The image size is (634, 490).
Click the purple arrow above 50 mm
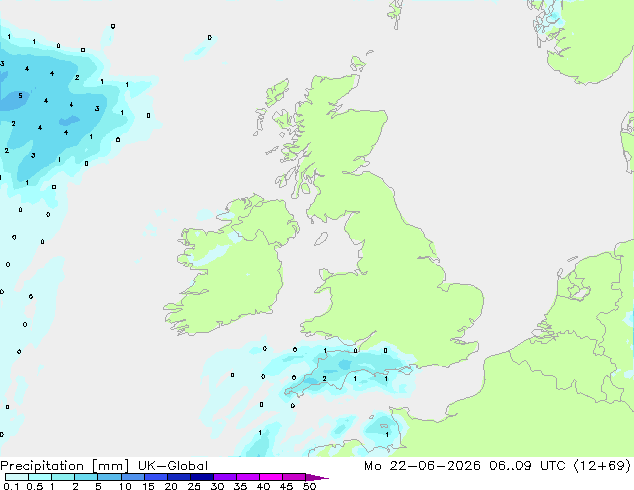(x=317, y=477)
